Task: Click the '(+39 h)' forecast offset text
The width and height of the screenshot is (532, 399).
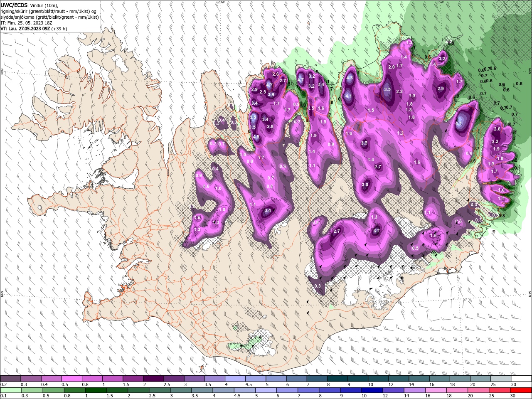Action: [59, 29]
